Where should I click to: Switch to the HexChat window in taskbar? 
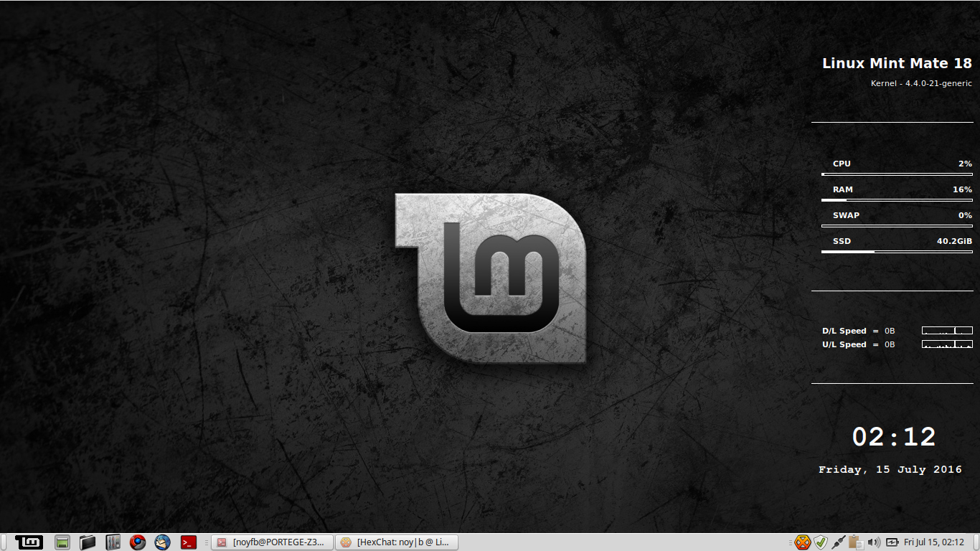tap(397, 542)
